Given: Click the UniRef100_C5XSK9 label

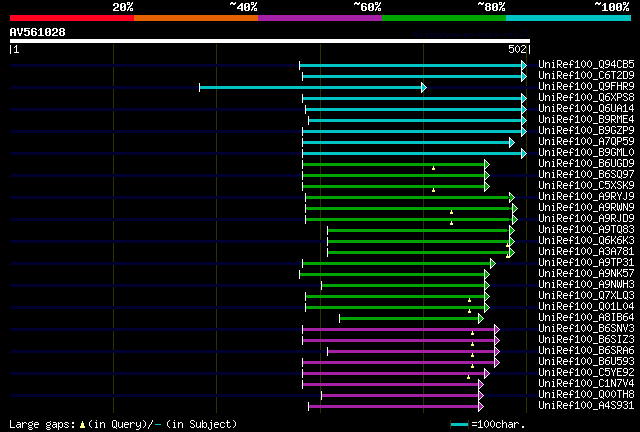Looking at the screenshot, I should (x=586, y=185).
